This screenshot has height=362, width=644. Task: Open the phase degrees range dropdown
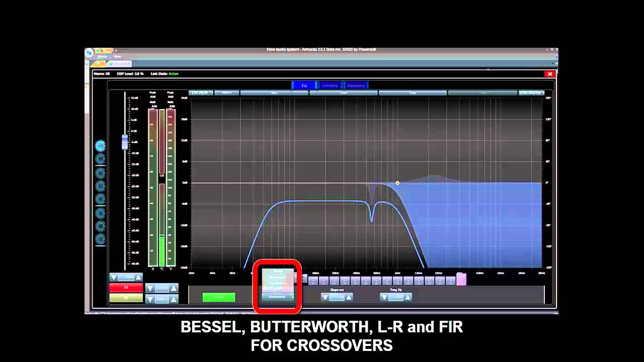pyautogui.click(x=531, y=93)
